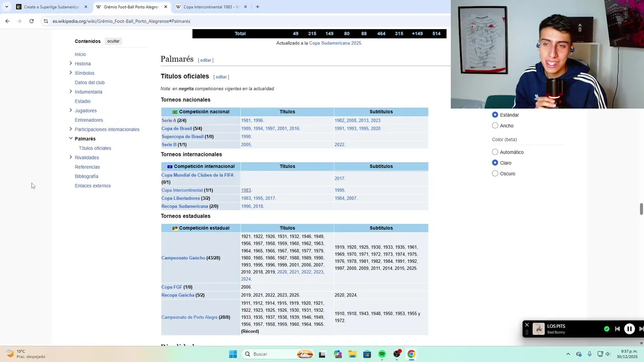Click the Chrome icon in the taskbar
644x362 pixels.
click(x=412, y=354)
